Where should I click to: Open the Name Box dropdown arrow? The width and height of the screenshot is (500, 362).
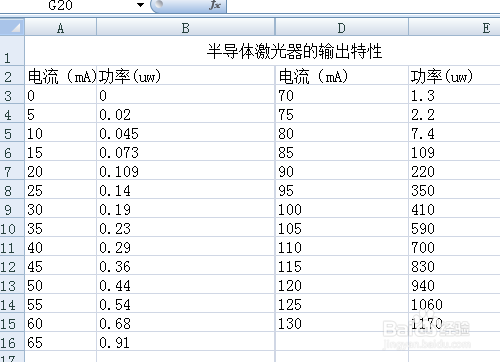pos(141,5)
